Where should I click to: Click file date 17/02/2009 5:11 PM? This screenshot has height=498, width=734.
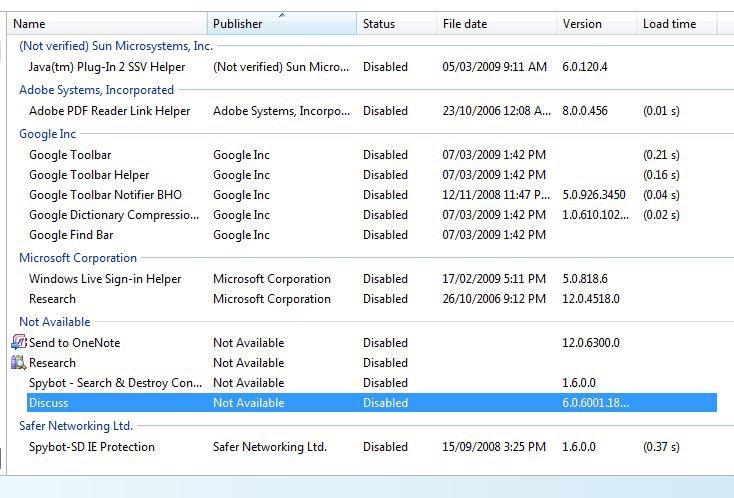[x=494, y=279]
